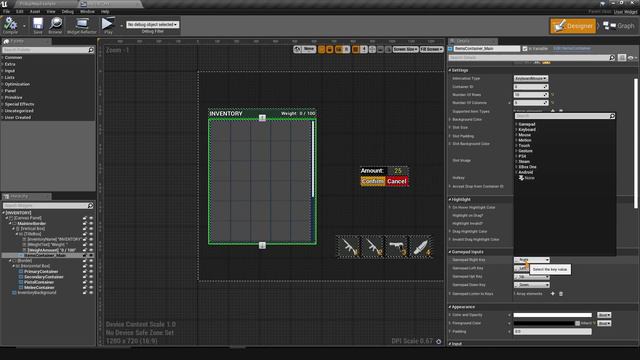640x360 pixels.
Task: Expand the Optimization palette category
Action: pos(2,84)
